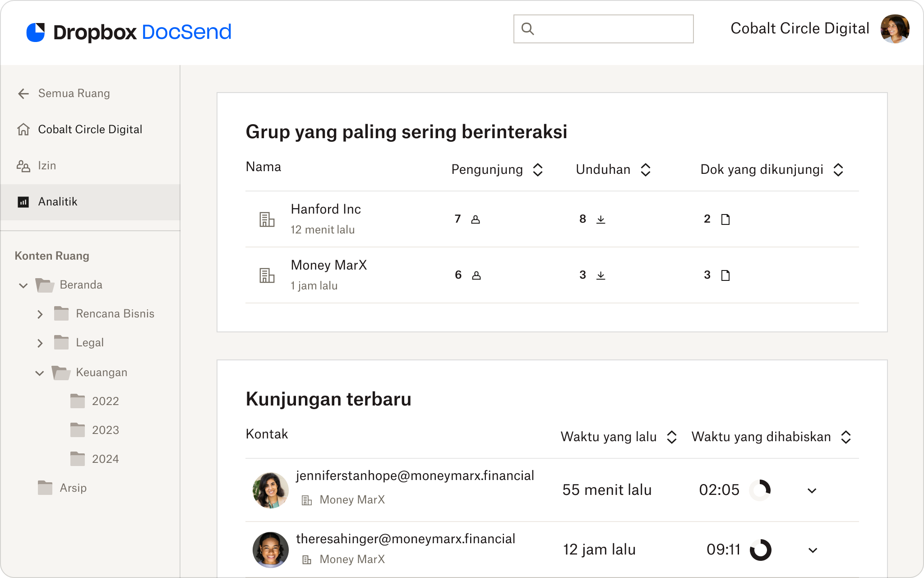
Task: Click the search magnifier icon
Action: [528, 29]
